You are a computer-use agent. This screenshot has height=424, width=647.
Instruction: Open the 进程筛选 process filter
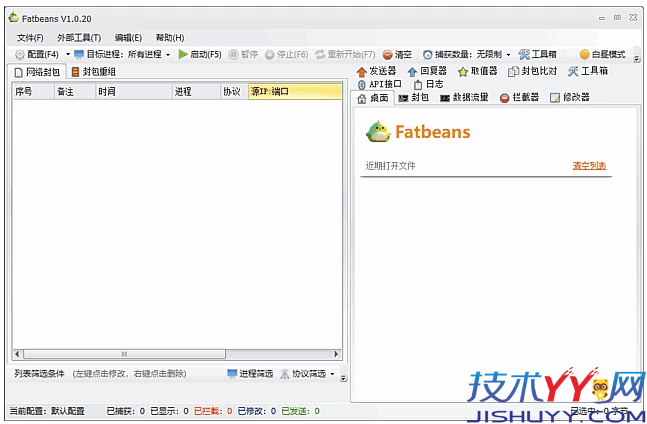click(x=250, y=374)
